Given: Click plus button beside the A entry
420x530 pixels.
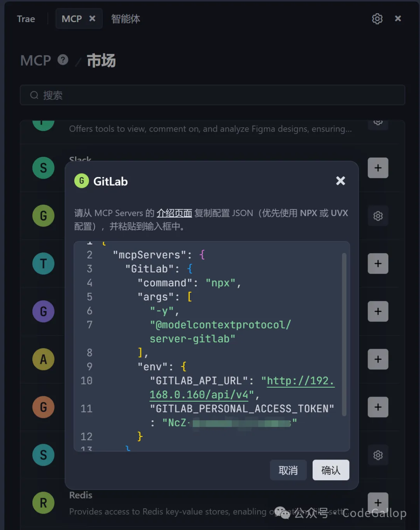Looking at the screenshot, I should [378, 359].
